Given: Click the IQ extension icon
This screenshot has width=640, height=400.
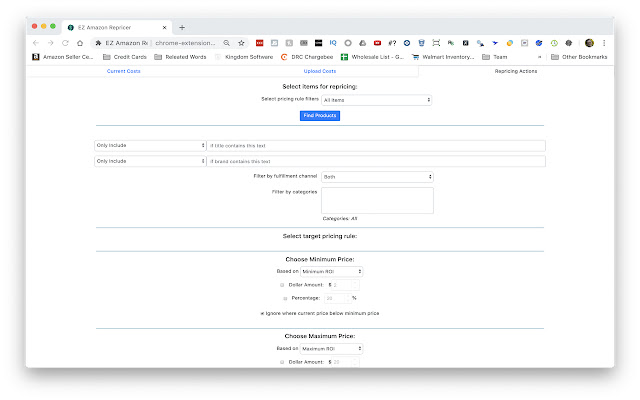Looking at the screenshot, I should 333,43.
